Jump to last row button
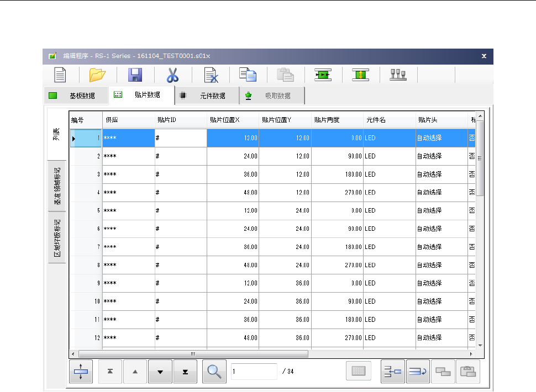The height and width of the screenshot is (392, 536). pyautogui.click(x=185, y=372)
